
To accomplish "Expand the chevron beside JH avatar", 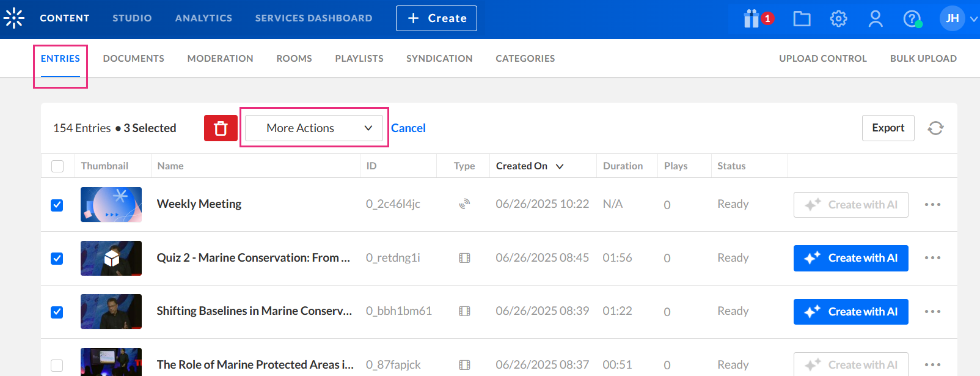I will (x=974, y=19).
